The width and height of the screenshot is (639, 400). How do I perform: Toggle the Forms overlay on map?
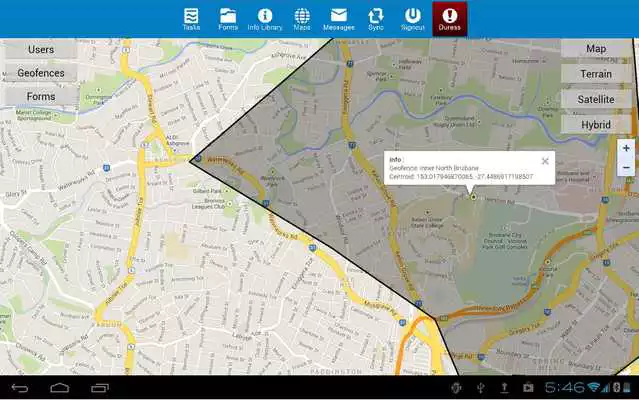41,96
